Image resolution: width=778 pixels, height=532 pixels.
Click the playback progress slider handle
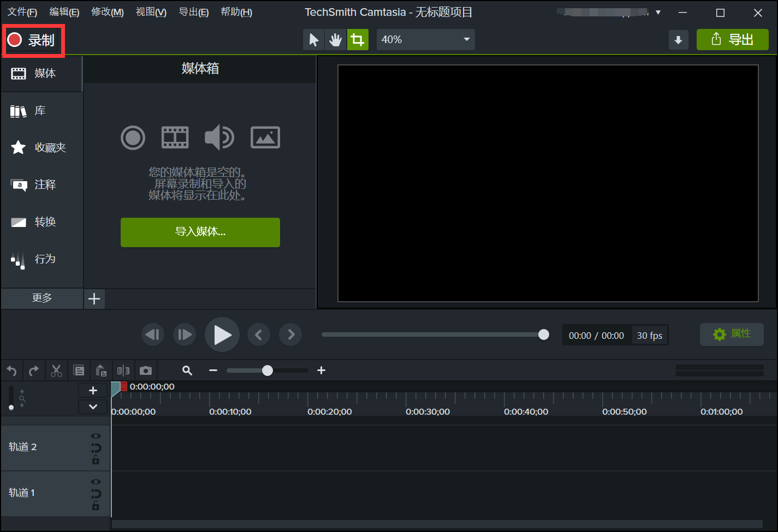(x=543, y=334)
